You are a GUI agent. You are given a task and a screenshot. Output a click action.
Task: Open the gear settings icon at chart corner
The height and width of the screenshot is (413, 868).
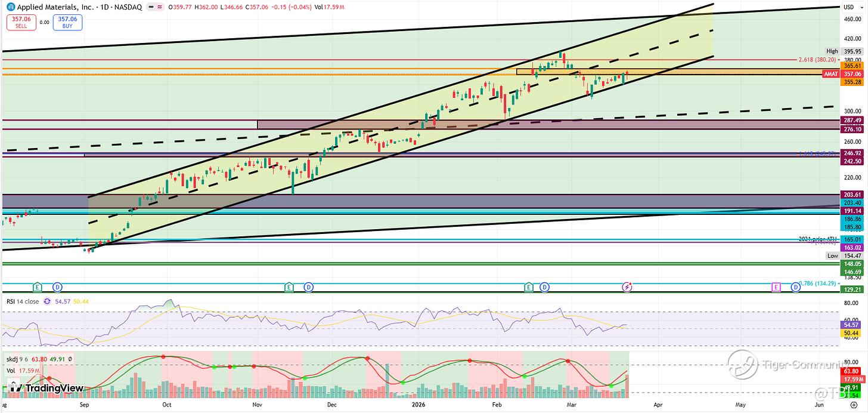click(x=853, y=405)
